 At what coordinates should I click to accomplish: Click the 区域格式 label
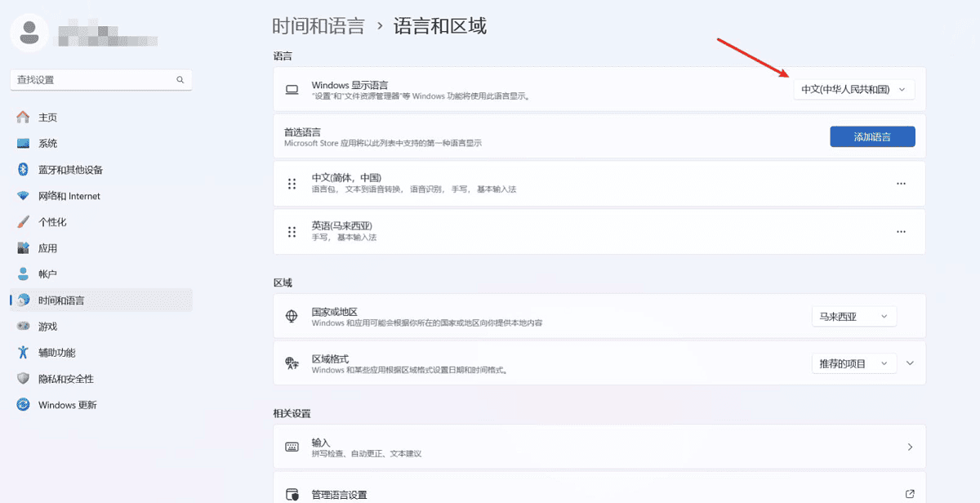coord(330,358)
